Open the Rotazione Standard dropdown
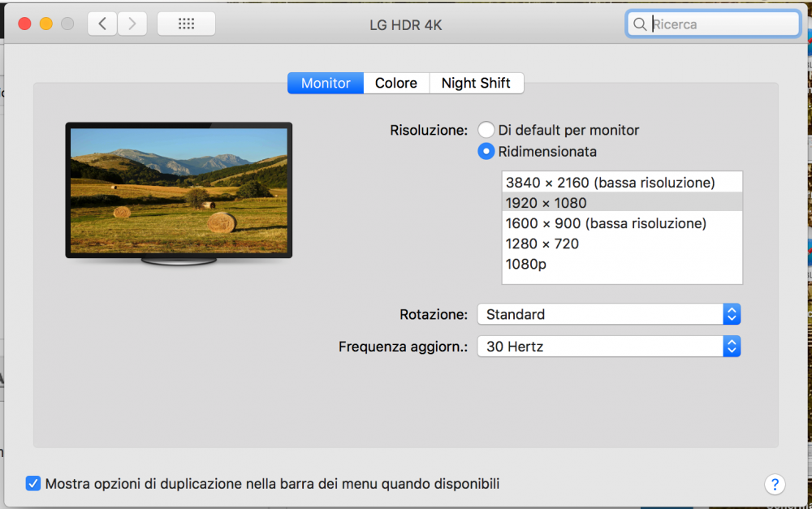 coord(609,314)
